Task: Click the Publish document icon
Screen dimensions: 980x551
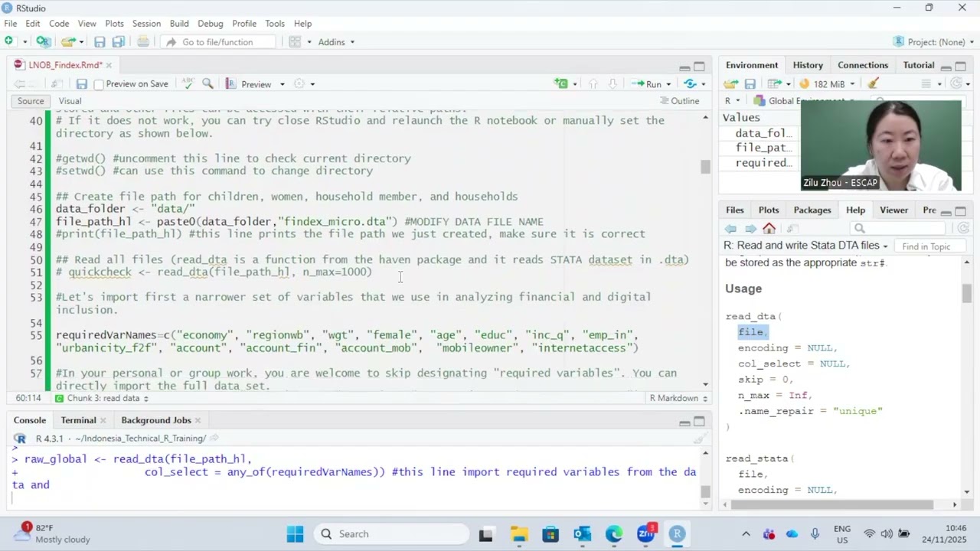Action: click(x=691, y=83)
